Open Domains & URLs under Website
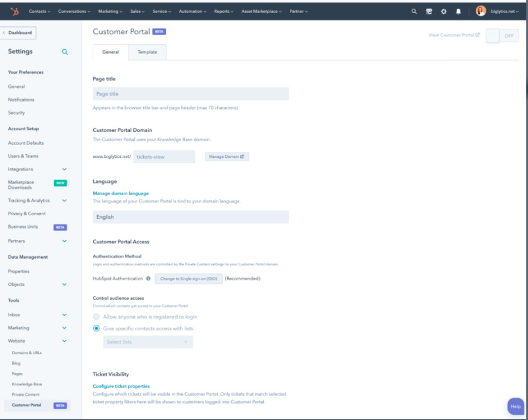Screen dimensions: 528x420 click(26, 353)
